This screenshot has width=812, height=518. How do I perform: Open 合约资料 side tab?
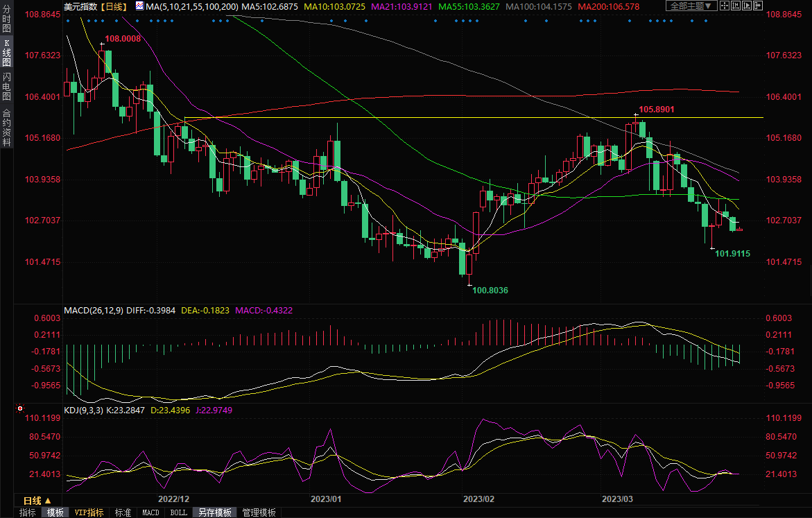(x=6, y=127)
